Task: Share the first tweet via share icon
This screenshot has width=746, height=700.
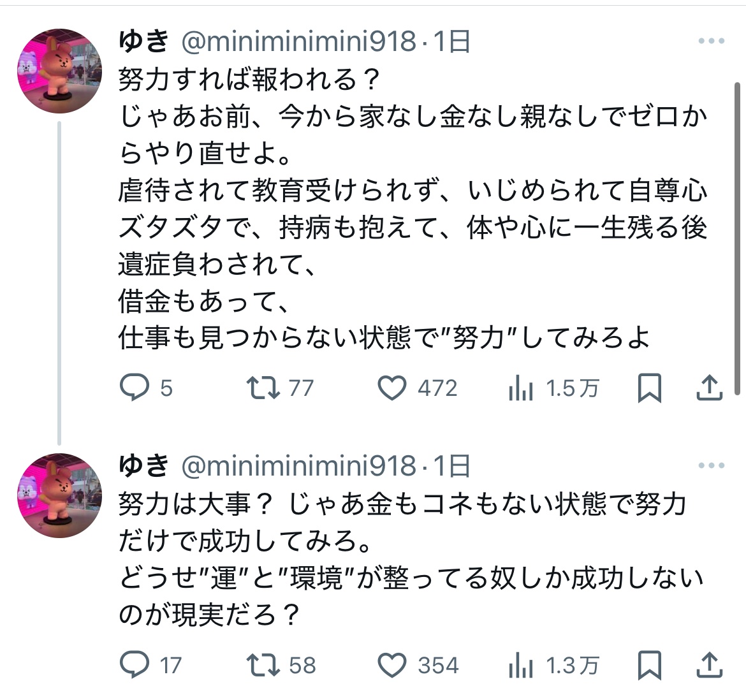Action: pos(708,387)
